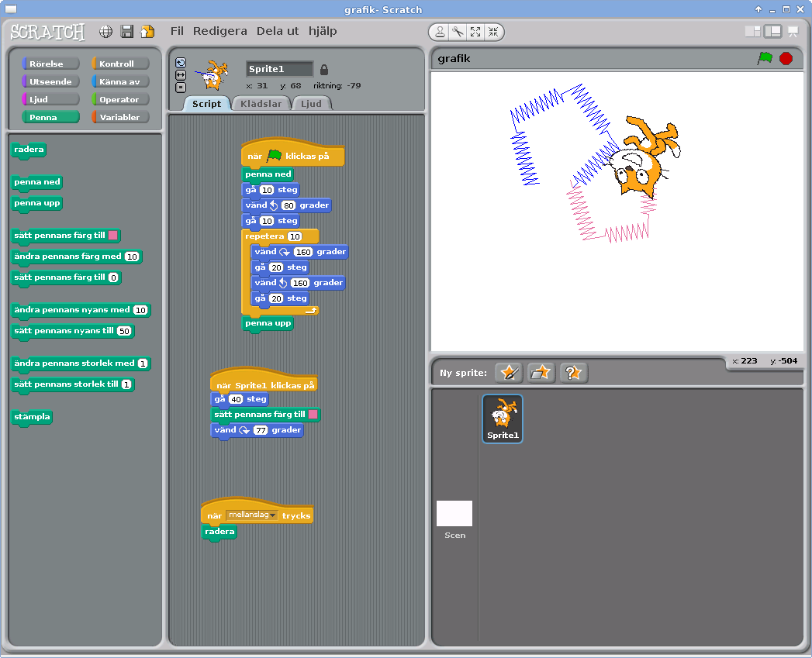Image resolution: width=812 pixels, height=658 pixels.
Task: Switch to the Ljud tab
Action: point(311,104)
